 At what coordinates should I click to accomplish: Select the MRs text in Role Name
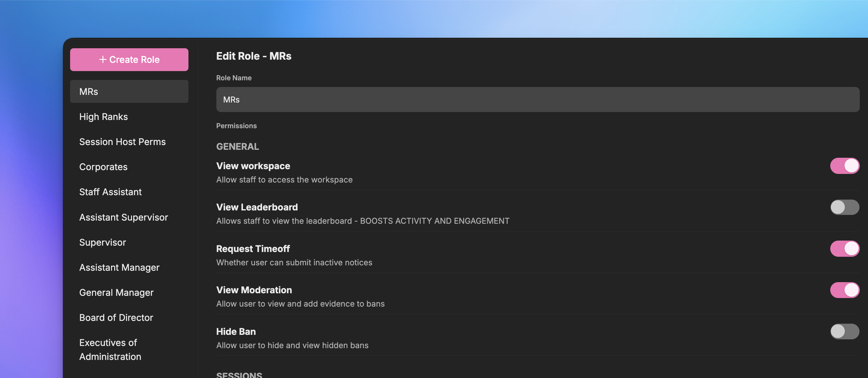pyautogui.click(x=231, y=99)
